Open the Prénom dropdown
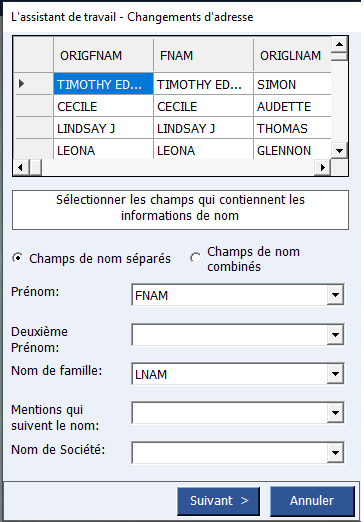364x522 pixels. tap(335, 295)
